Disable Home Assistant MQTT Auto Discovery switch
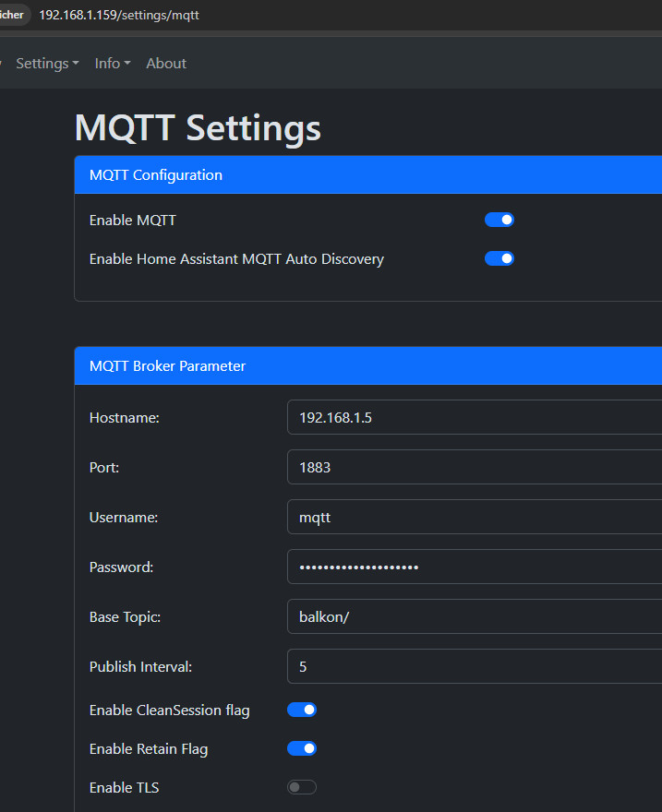 click(x=499, y=258)
